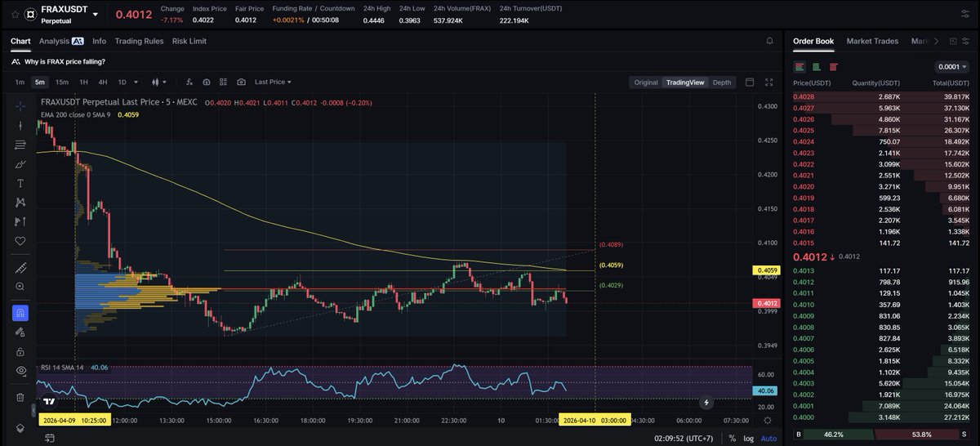Switch to the Info tab

99,41
